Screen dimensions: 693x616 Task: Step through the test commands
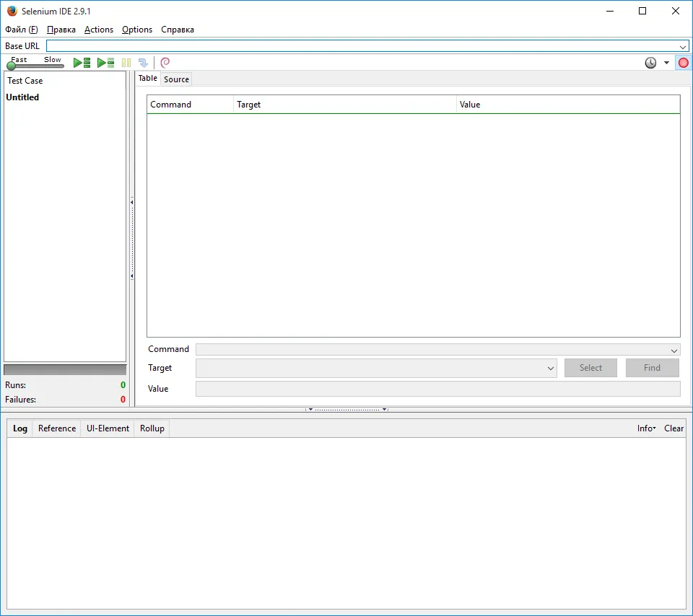(x=143, y=63)
